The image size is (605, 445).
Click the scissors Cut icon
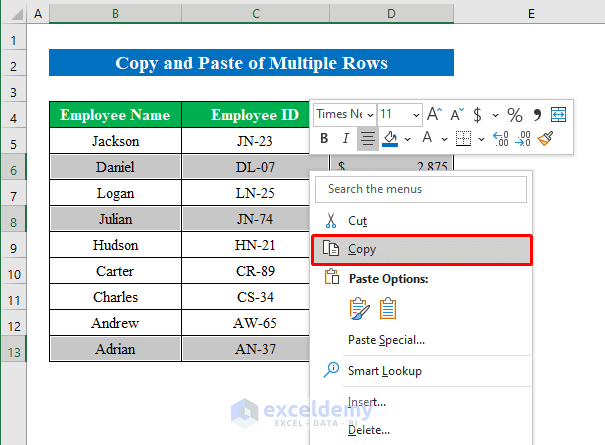pyautogui.click(x=331, y=220)
